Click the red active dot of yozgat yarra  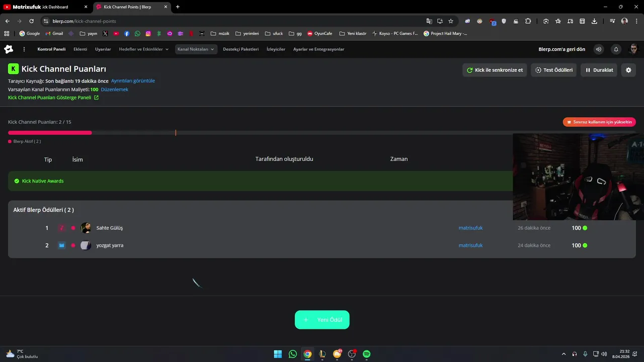click(x=73, y=245)
